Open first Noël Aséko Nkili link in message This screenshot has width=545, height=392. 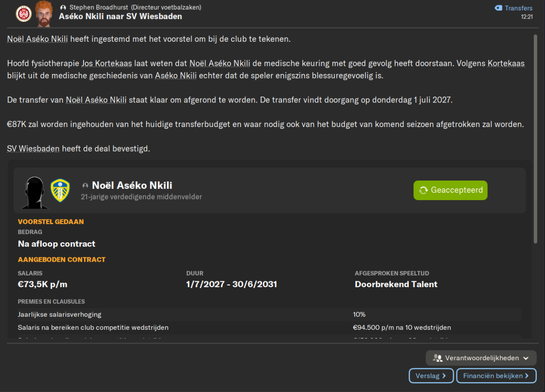(x=37, y=39)
